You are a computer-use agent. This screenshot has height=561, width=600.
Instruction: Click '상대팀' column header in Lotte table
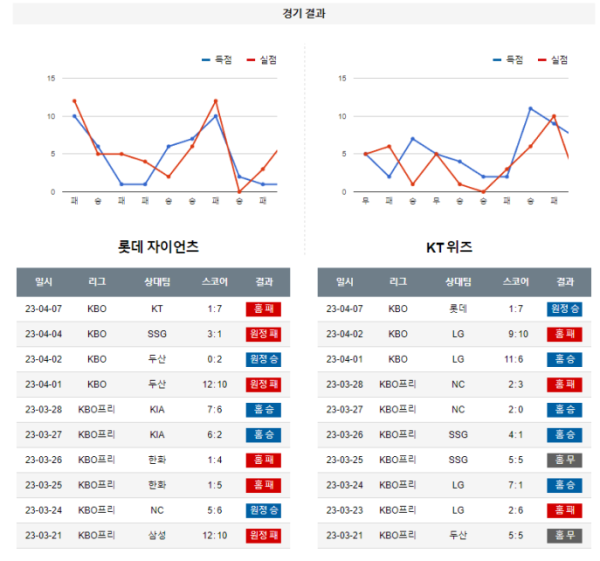click(157, 282)
